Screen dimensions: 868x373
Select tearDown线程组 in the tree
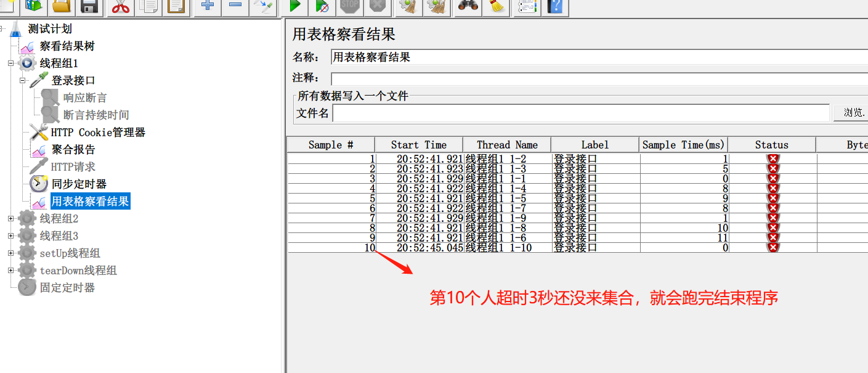coord(78,271)
